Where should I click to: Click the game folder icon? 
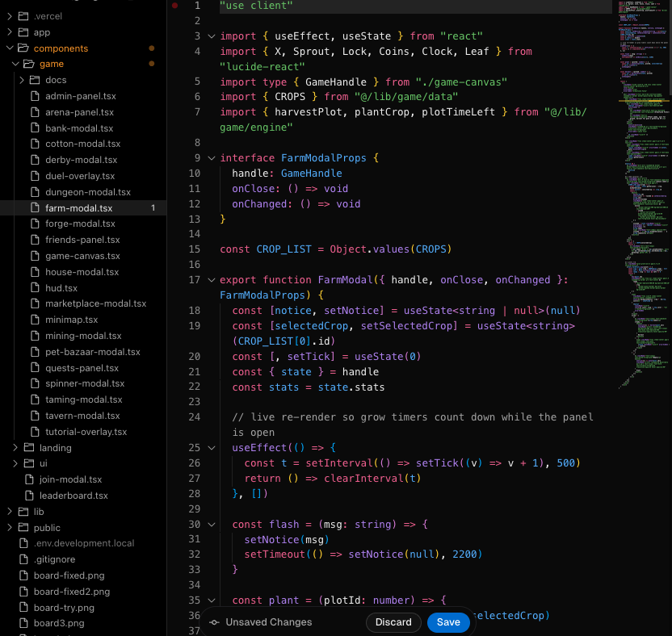(x=29, y=64)
